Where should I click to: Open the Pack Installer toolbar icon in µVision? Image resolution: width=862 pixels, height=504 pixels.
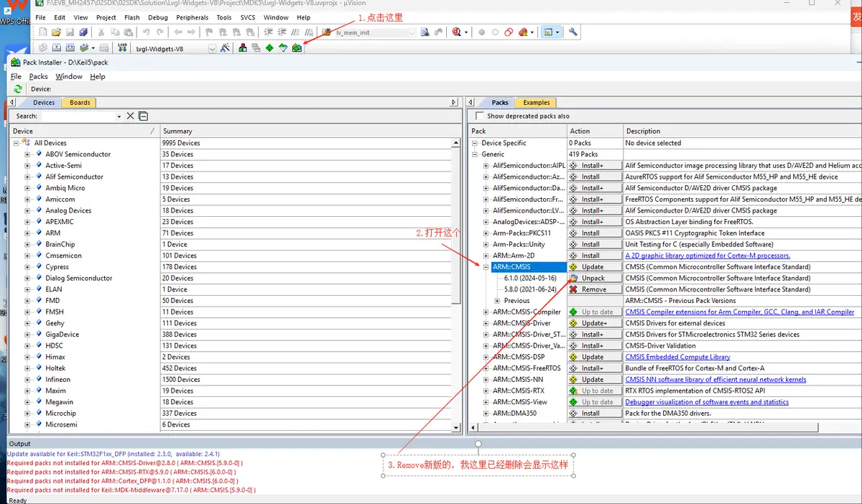coord(297,48)
